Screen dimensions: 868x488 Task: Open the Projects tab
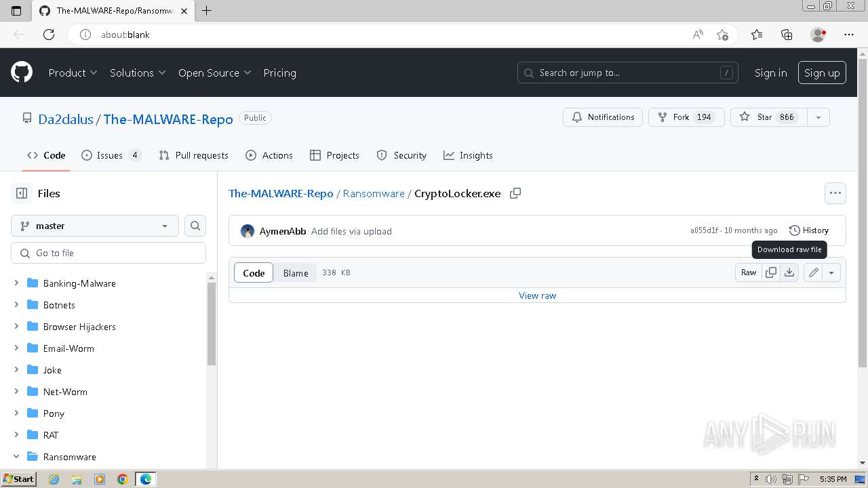click(x=334, y=155)
